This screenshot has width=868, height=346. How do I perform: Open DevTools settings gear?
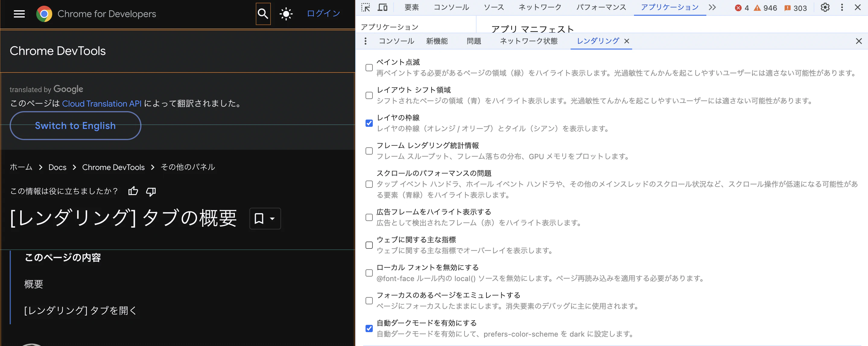click(825, 8)
